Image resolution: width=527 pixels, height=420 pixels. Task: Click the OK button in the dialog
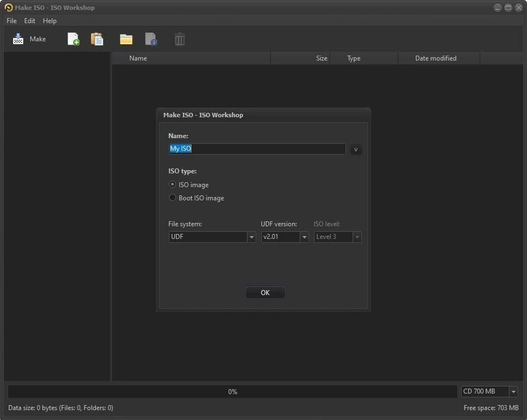point(265,292)
